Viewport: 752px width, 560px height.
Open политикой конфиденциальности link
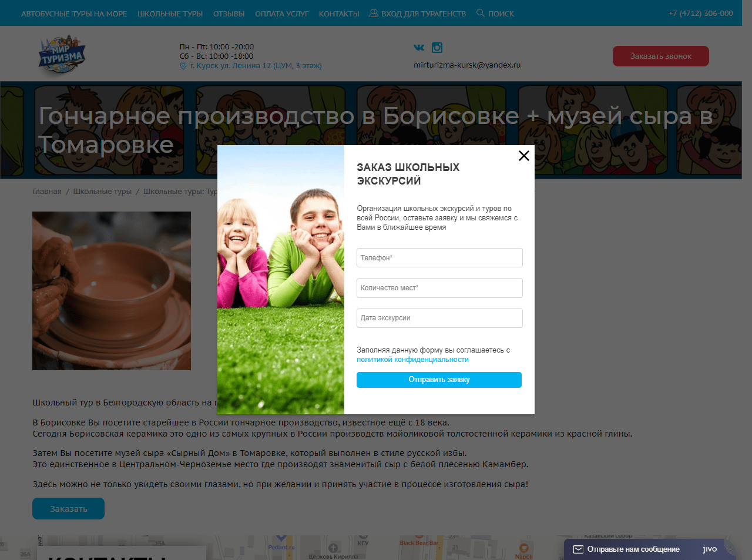pos(413,360)
